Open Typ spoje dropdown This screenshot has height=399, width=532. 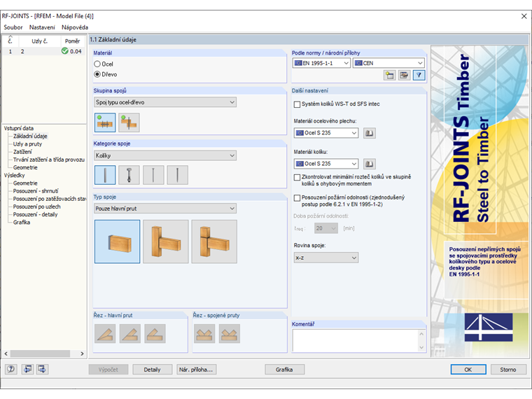point(165,209)
